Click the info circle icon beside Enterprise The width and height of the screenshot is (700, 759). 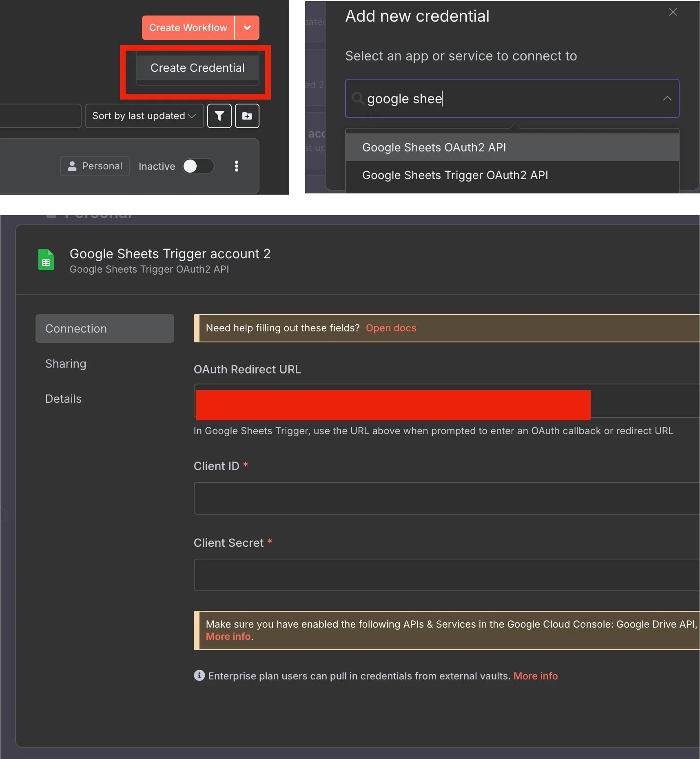[x=199, y=676]
